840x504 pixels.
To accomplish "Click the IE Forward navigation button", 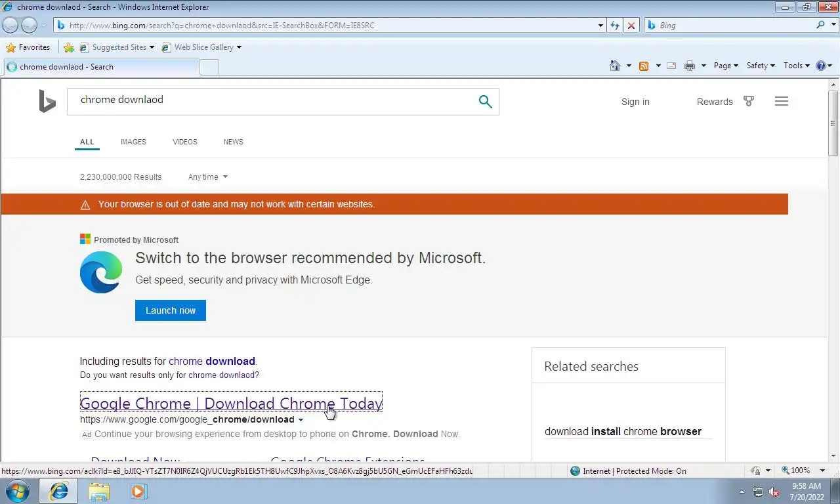I will coord(30,25).
